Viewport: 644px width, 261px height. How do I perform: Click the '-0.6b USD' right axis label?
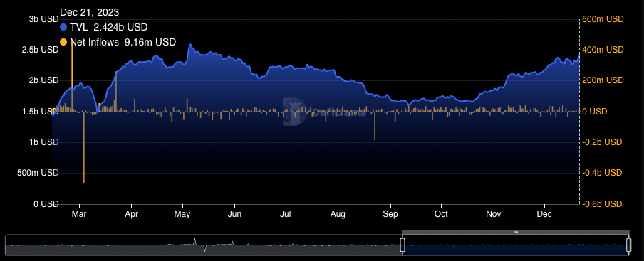pos(602,203)
